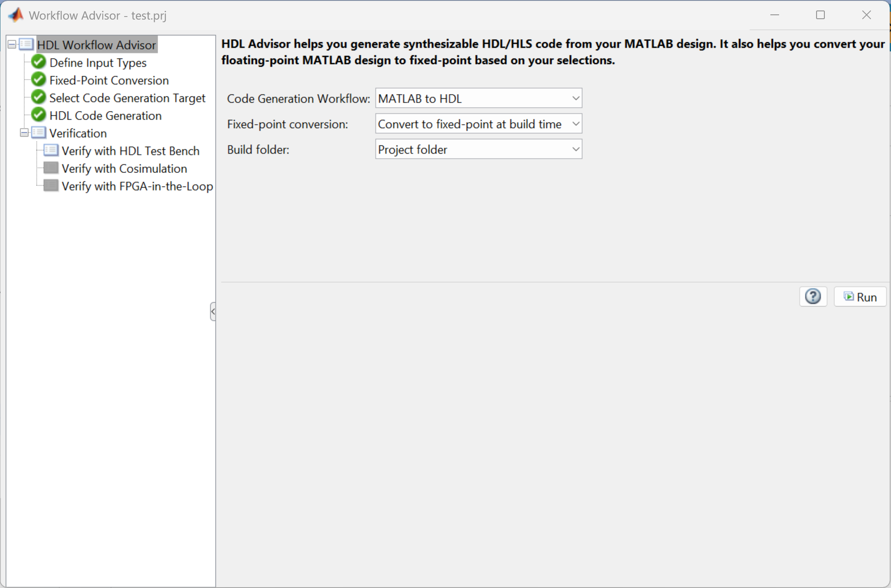Click the checkbox beside Verify with Cosimulation
Viewport: 891px width, 588px height.
click(51, 168)
